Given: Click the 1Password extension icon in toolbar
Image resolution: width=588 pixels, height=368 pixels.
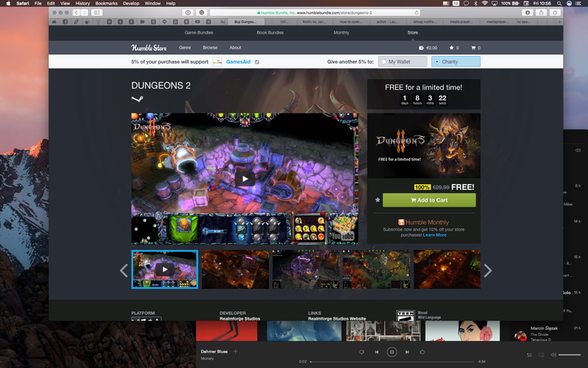Looking at the screenshot, I should 188,12.
